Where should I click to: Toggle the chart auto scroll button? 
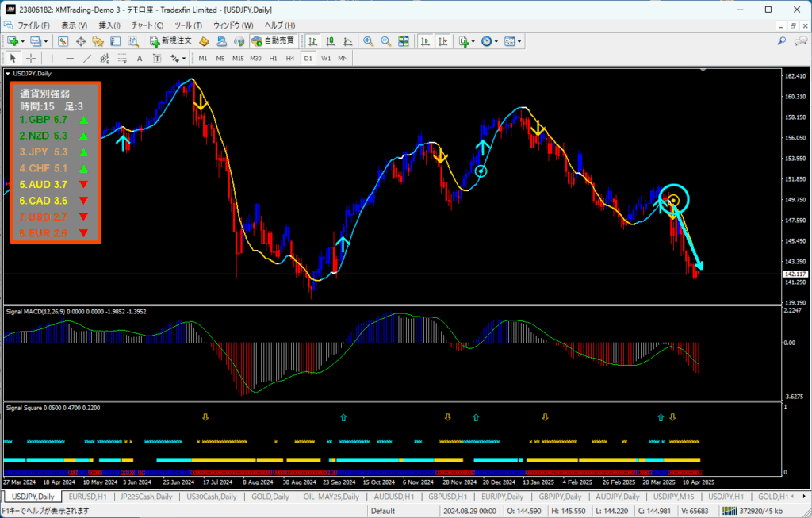pos(425,41)
